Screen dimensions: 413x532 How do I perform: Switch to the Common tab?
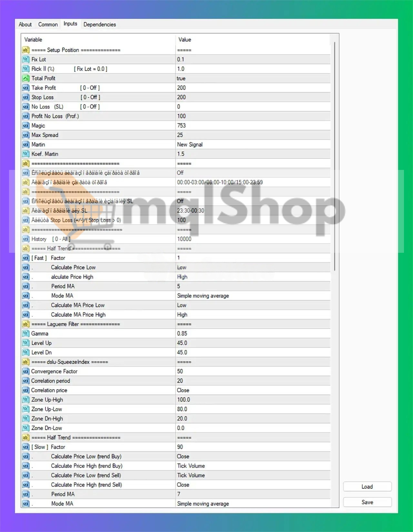coord(48,25)
